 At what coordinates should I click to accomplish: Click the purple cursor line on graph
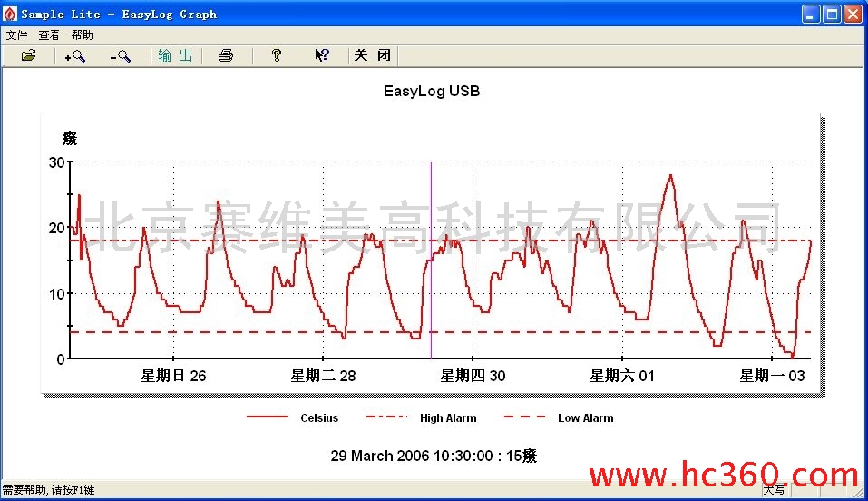click(x=431, y=260)
